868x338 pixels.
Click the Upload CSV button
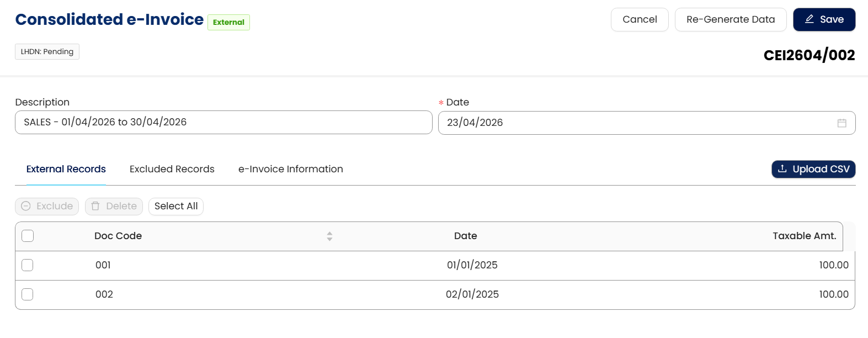(813, 170)
